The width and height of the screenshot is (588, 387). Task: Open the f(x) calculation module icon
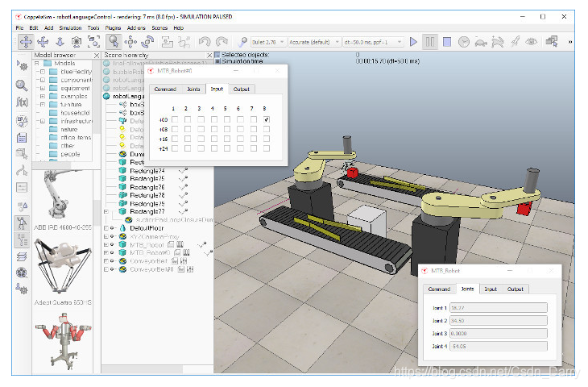click(x=22, y=102)
